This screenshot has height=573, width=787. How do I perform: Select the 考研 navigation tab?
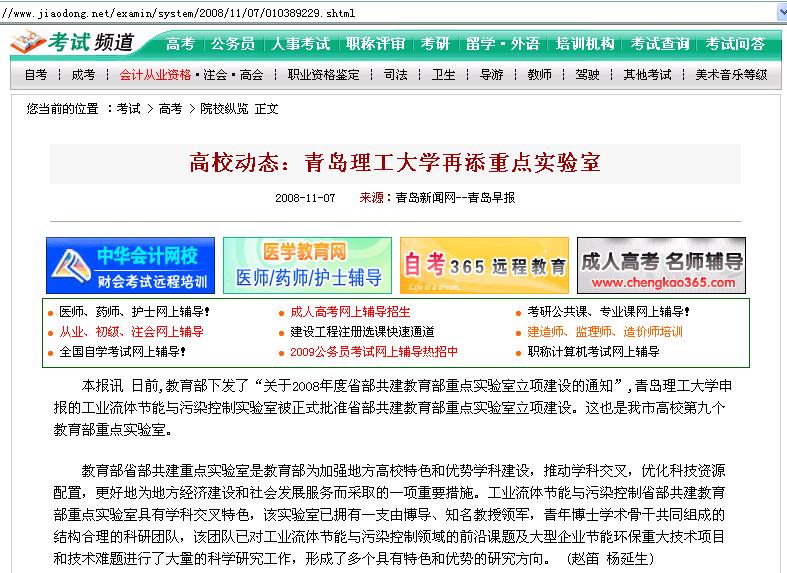coord(434,44)
